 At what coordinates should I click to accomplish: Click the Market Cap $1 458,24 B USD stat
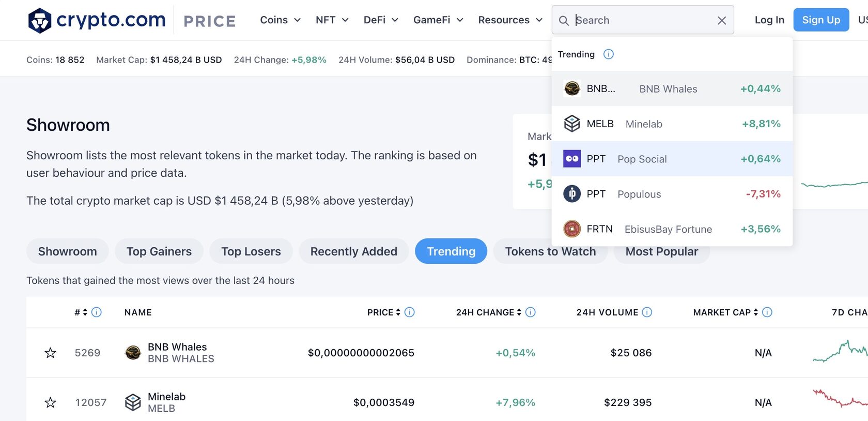(x=159, y=60)
